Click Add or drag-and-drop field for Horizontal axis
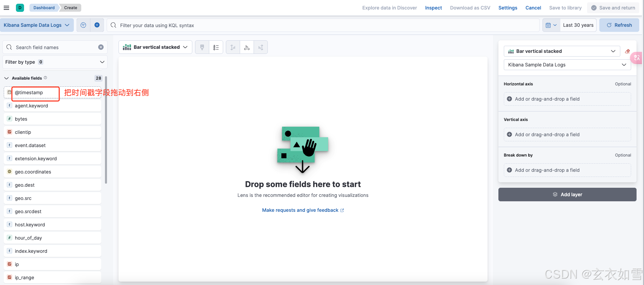The image size is (644, 285). pyautogui.click(x=567, y=99)
